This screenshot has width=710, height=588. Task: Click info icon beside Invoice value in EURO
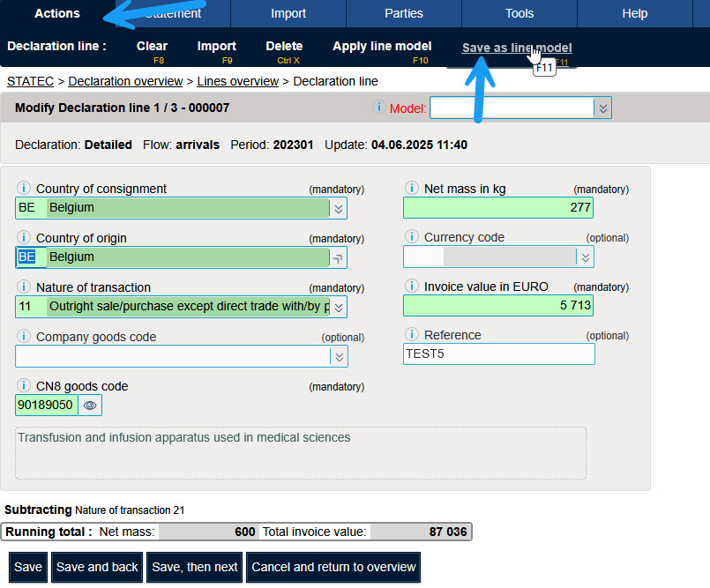tap(412, 287)
